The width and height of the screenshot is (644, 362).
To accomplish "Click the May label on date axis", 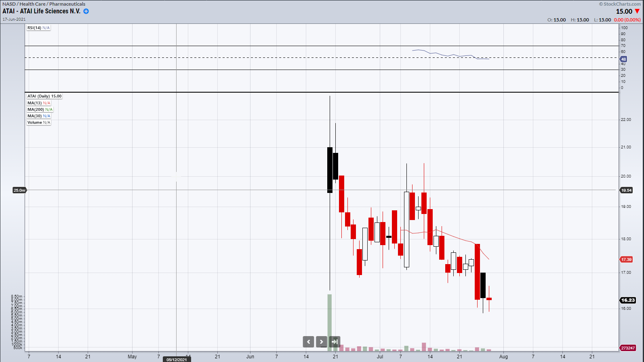I will click(132, 357).
